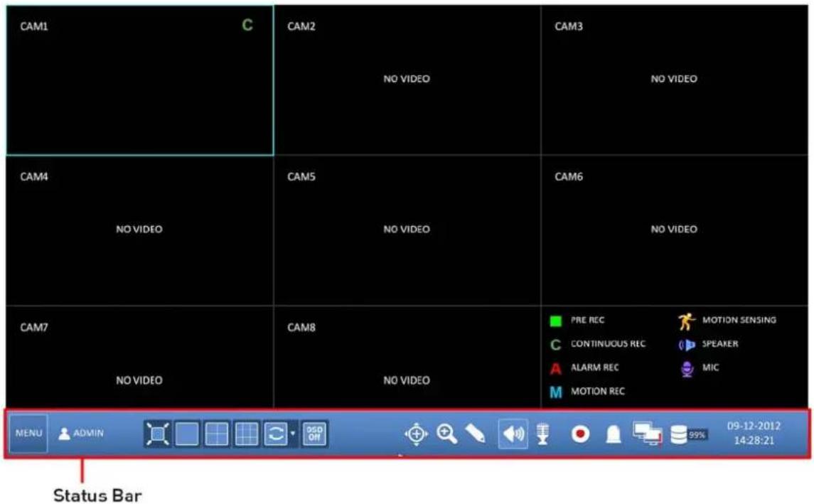Open the alarm bell icon
814x504 pixels.
613,434
